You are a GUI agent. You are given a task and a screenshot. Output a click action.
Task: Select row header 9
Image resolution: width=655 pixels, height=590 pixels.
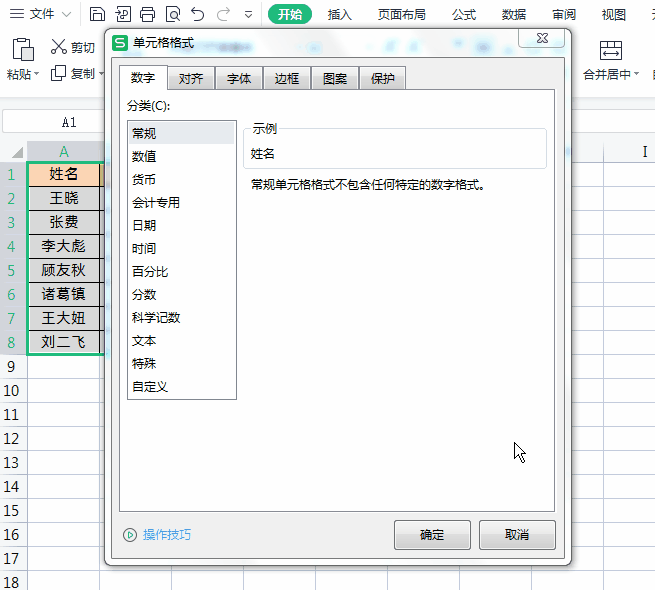[12, 366]
